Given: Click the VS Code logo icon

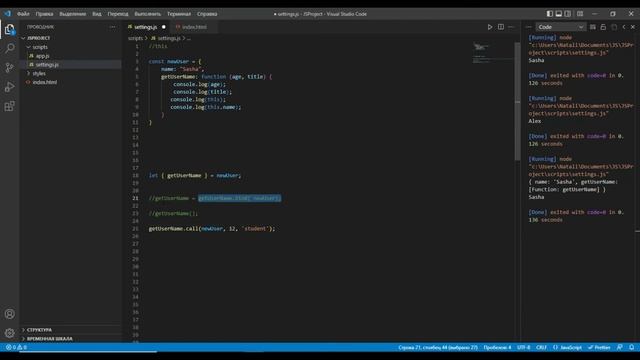Looking at the screenshot, I should pyautogui.click(x=8, y=14).
